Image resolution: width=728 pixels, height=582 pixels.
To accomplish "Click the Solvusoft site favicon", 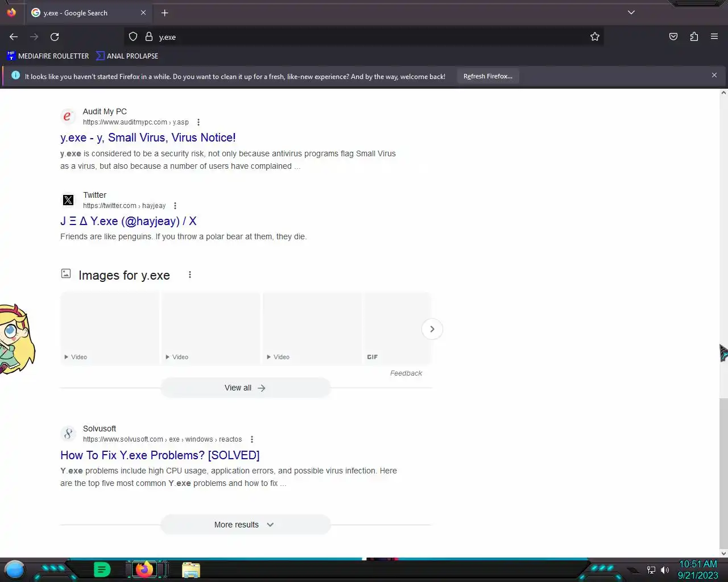I will click(x=68, y=434).
